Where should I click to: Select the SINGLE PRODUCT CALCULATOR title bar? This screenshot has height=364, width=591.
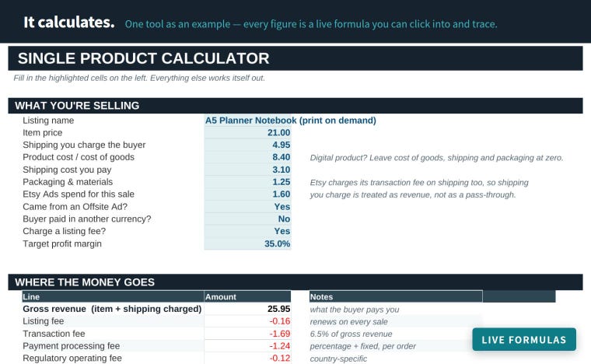[295, 58]
